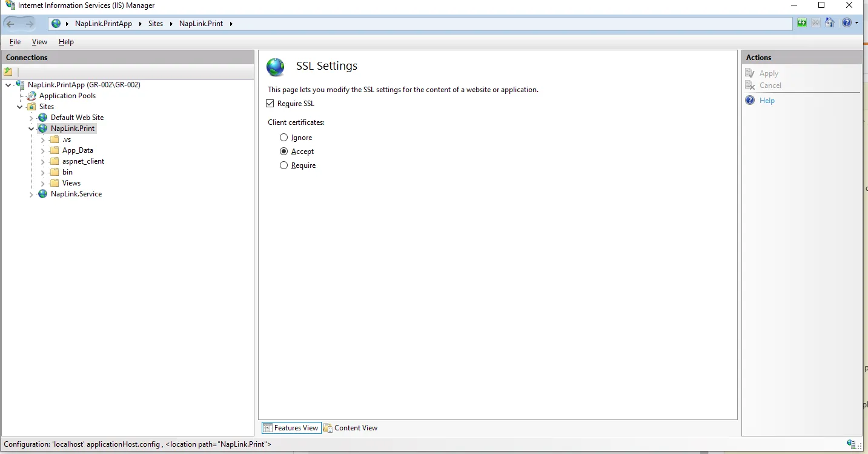Open the File menu
This screenshot has height=454, width=868.
tap(15, 42)
